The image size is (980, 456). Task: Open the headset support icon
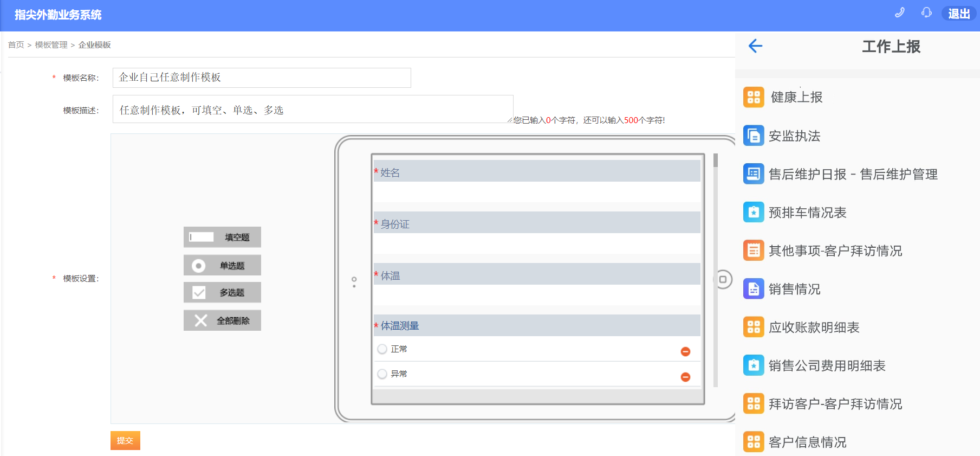[x=926, y=12]
